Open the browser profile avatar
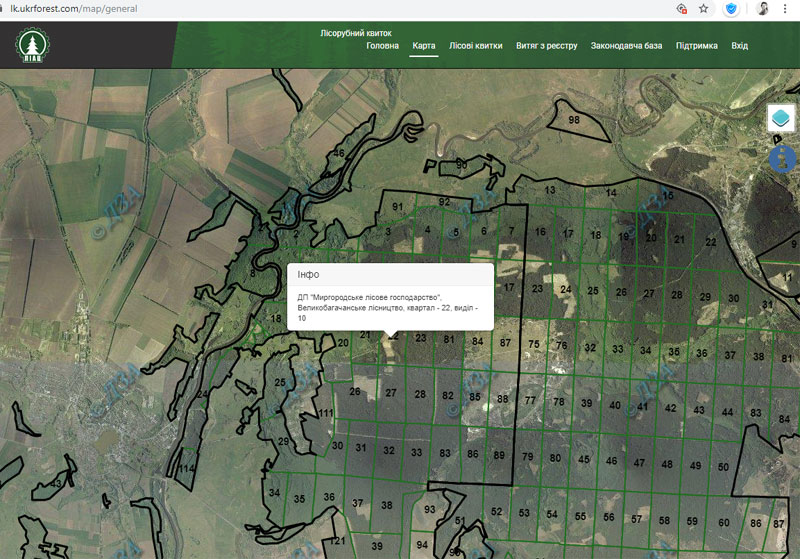This screenshot has height=559, width=800. point(762,9)
